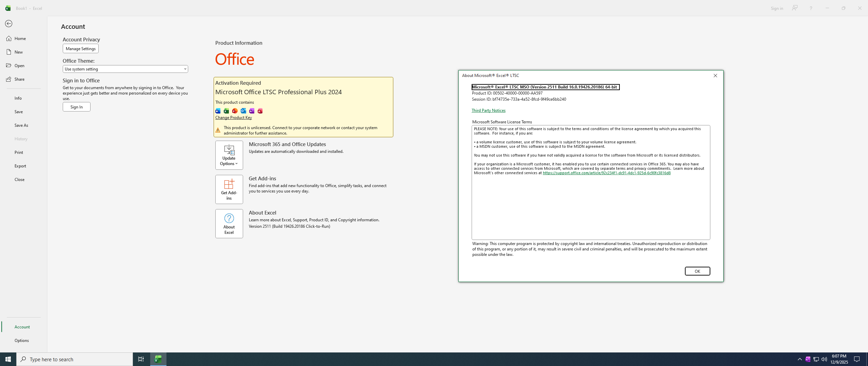Screen dimensions: 868x366
Task: Open Windows Task View
Action: tap(141, 359)
